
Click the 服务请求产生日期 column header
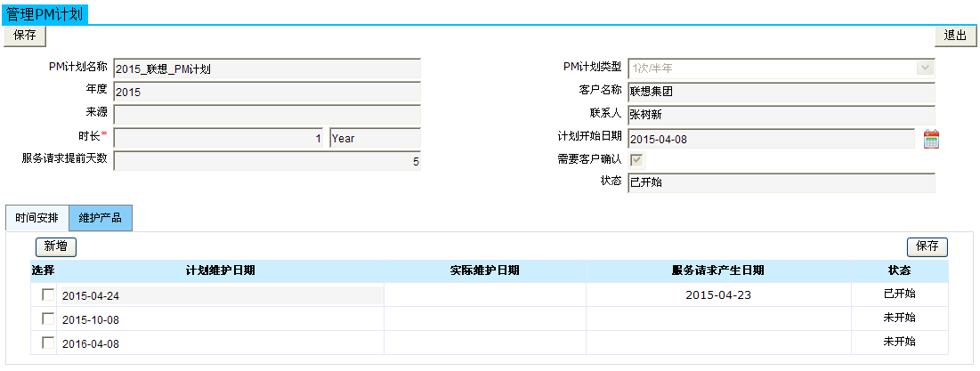pos(718,271)
